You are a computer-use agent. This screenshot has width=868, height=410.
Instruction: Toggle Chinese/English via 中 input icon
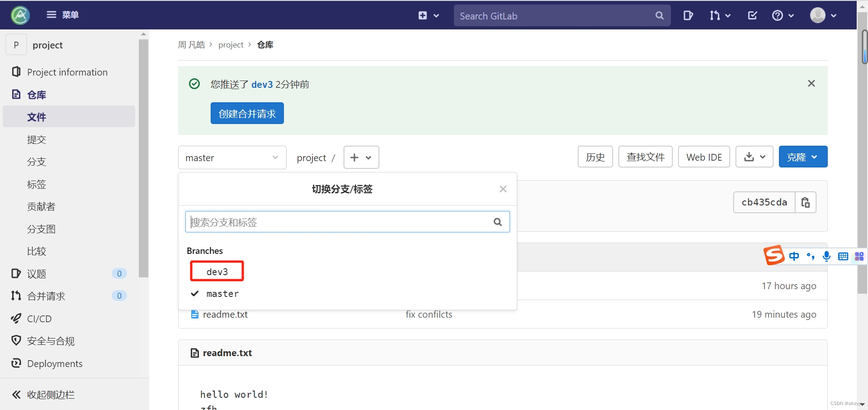pyautogui.click(x=794, y=256)
